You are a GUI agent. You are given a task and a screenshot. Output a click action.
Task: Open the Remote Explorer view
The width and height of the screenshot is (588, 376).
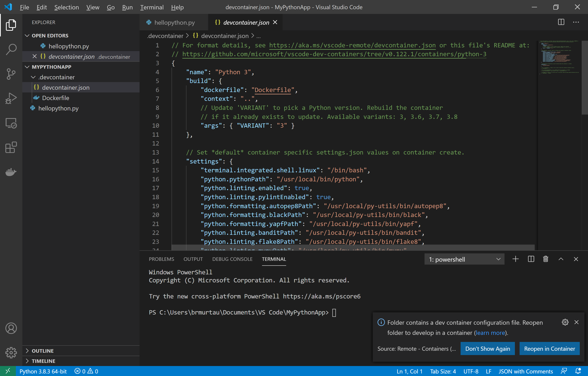click(x=11, y=123)
